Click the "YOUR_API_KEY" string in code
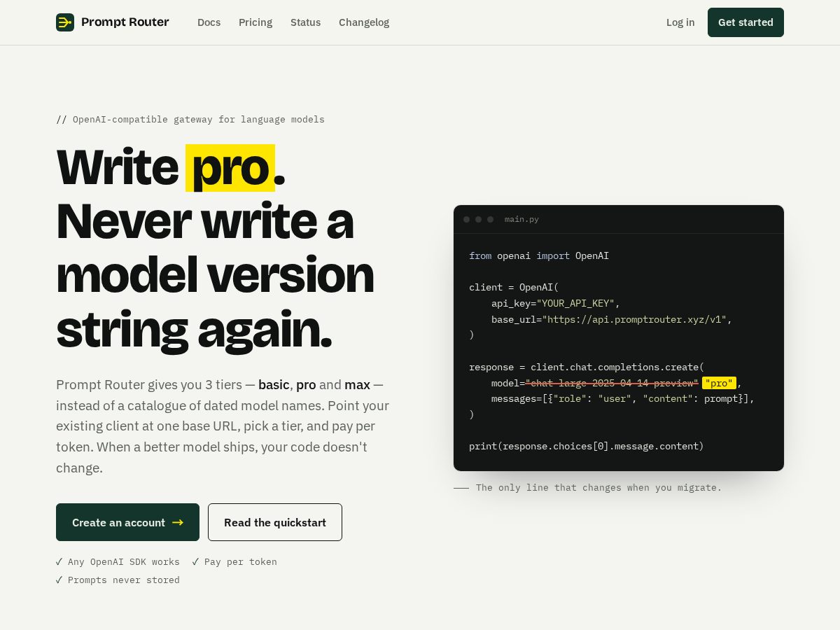840x630 pixels. (x=575, y=303)
